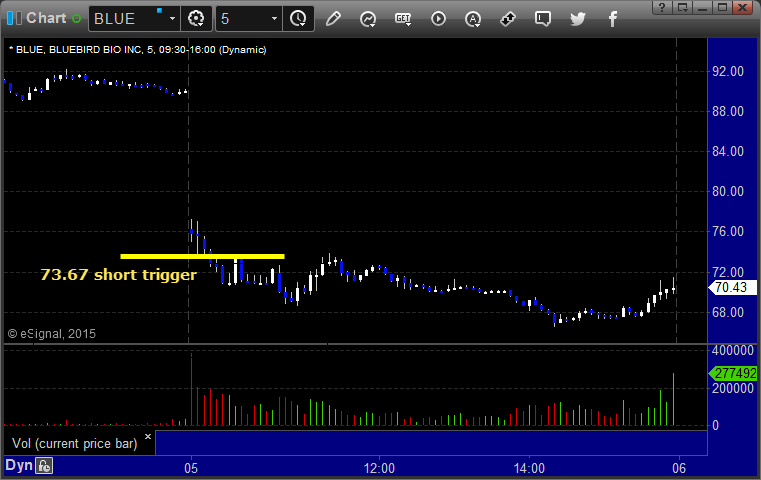Click the chart window link bars icon

pyautogui.click(x=14, y=18)
